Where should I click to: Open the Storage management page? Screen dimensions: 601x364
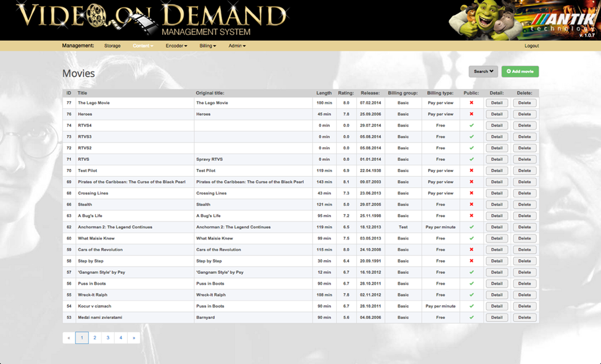[112, 46]
